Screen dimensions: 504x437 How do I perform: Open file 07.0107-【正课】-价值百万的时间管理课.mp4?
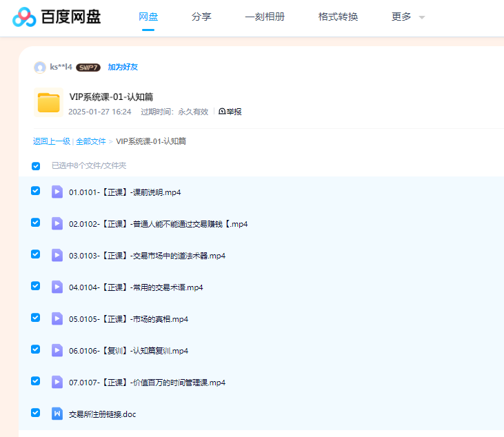147,383
